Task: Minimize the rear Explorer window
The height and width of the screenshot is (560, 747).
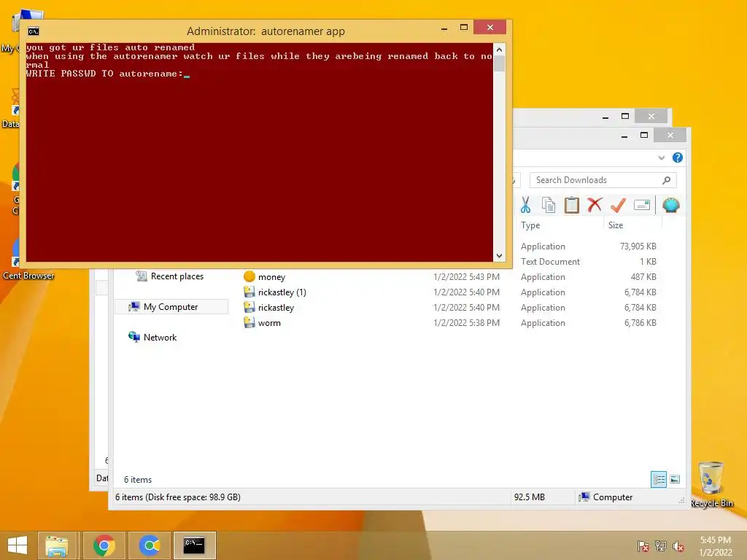Action: click(x=605, y=117)
